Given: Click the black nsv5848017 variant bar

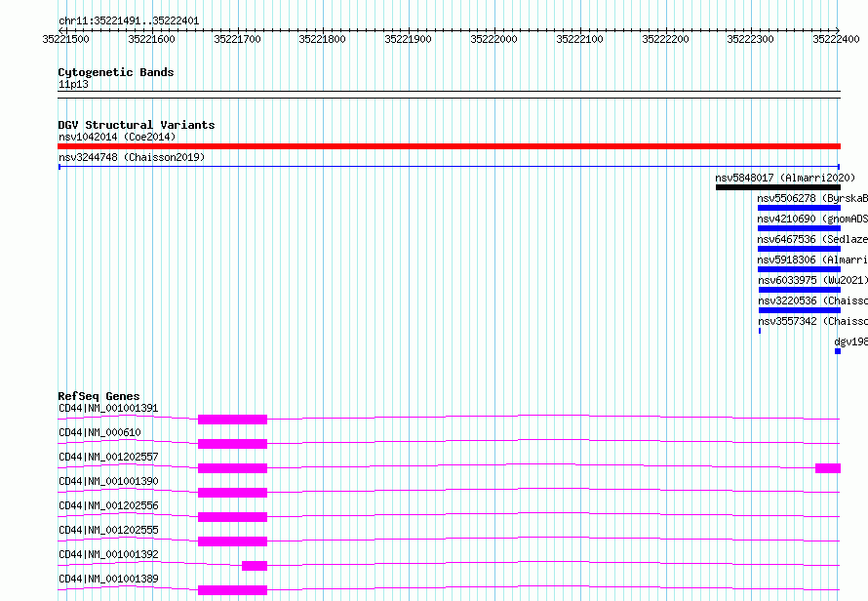Looking at the screenshot, I should 778,187.
